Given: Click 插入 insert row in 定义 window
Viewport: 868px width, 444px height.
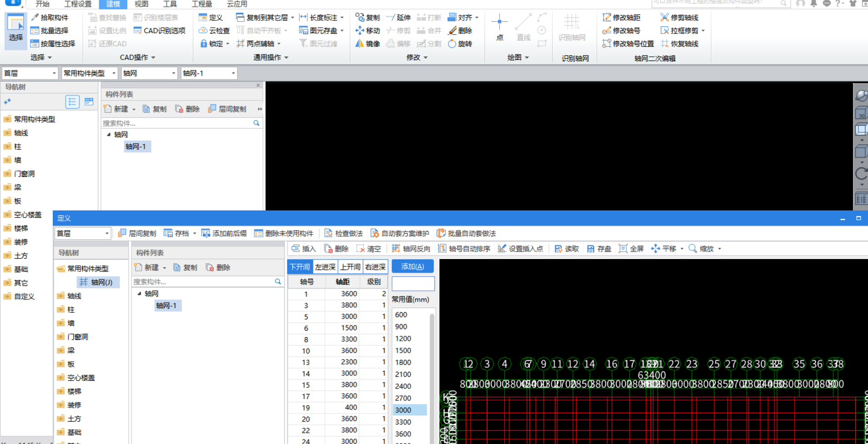Looking at the screenshot, I should coord(303,249).
